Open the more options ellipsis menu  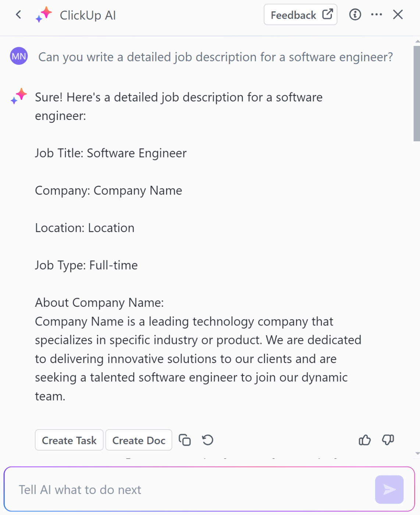376,15
